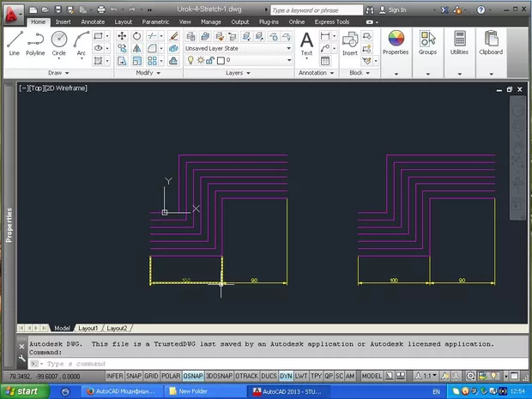532x399 pixels.
Task: Switch to the Layout1 tab
Action: pyautogui.click(x=89, y=328)
